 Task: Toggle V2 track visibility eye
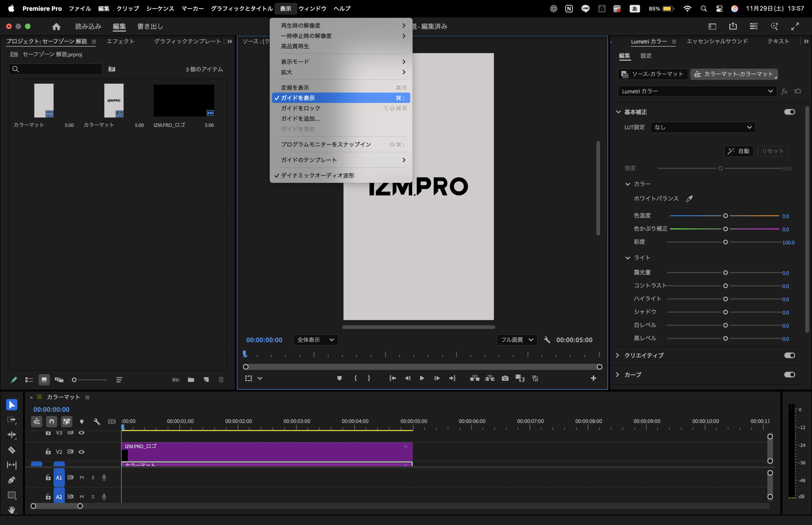click(82, 452)
